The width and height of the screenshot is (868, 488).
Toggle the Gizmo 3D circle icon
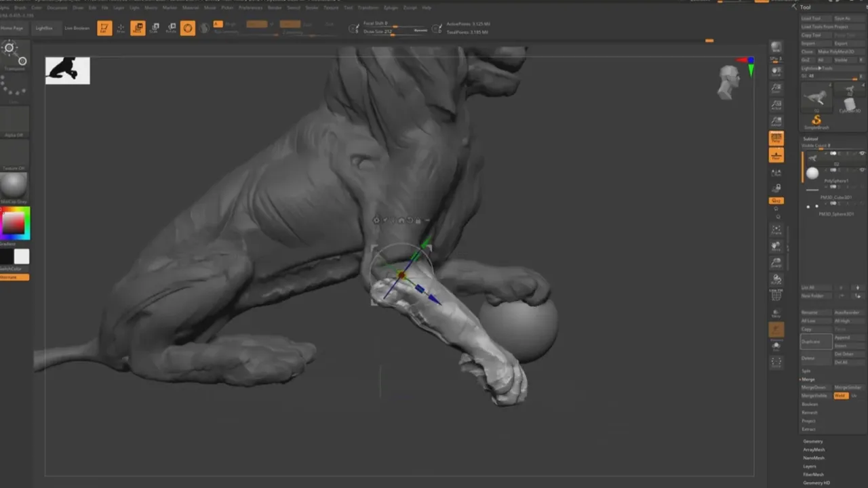pos(188,28)
